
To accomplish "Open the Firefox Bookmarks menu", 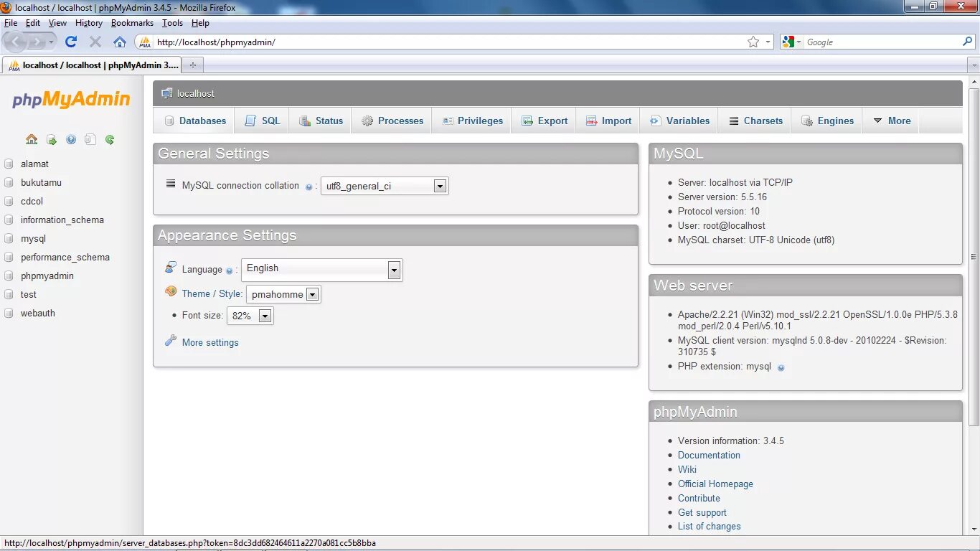I will click(x=132, y=23).
